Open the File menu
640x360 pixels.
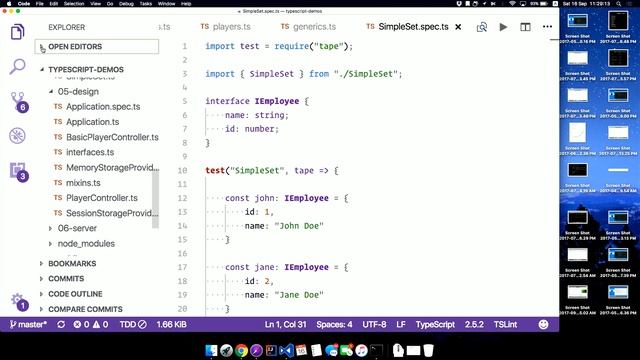[x=40, y=4]
